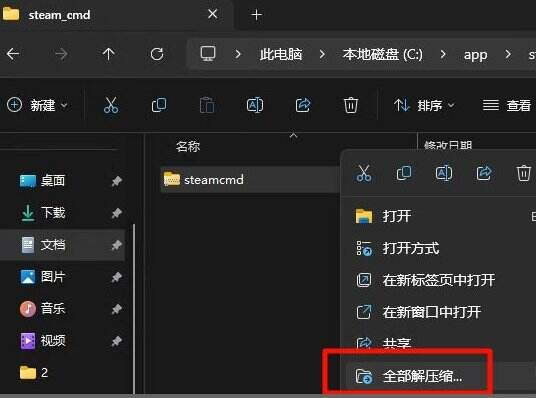Unpin 桌面 from quick access
Screen dimensions: 536x398
pos(117,181)
